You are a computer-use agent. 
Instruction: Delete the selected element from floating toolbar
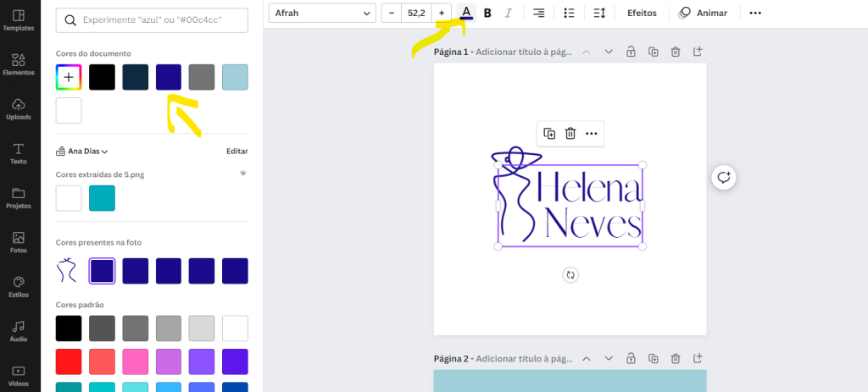point(570,134)
